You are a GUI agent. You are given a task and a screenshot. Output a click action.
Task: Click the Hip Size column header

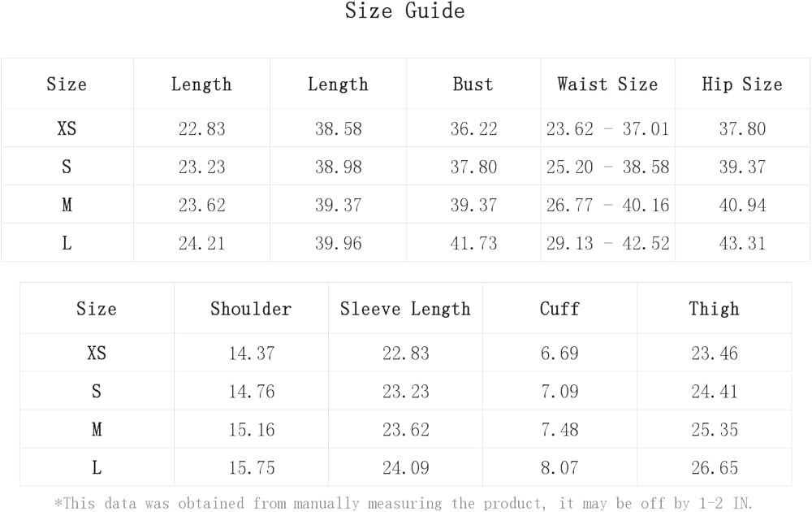[741, 85]
